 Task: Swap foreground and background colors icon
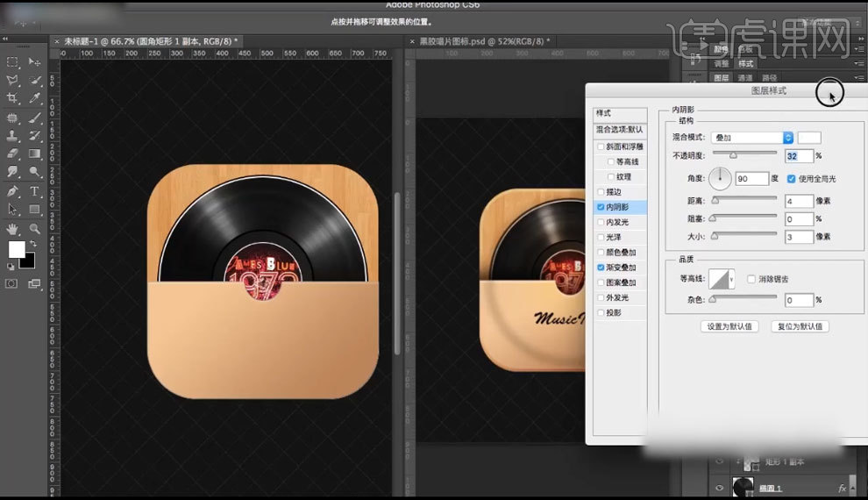pyautogui.click(x=33, y=244)
